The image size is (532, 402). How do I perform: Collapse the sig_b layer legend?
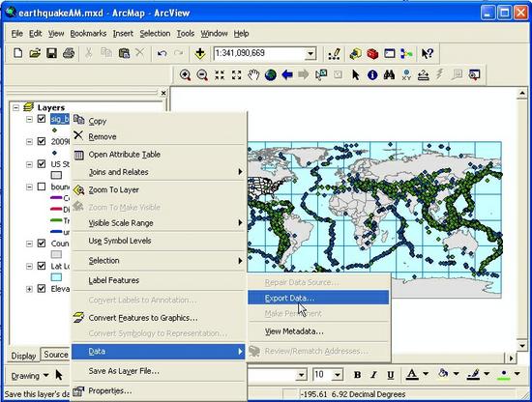[x=29, y=119]
